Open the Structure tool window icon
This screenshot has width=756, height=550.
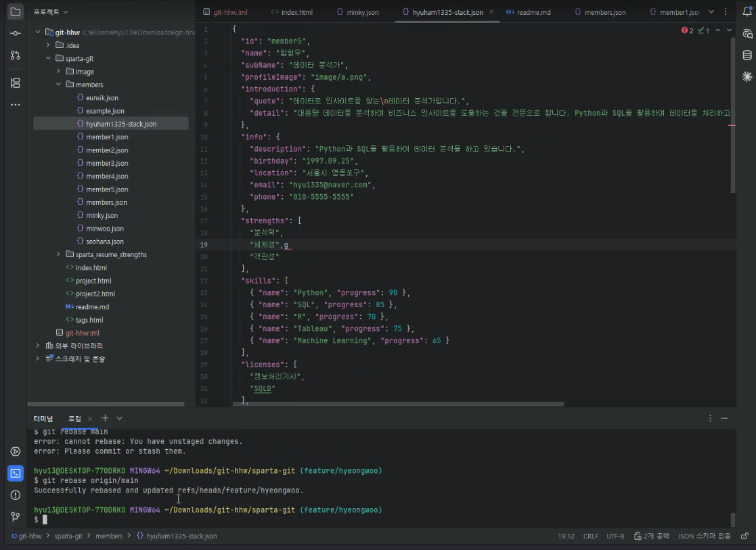[x=16, y=83]
